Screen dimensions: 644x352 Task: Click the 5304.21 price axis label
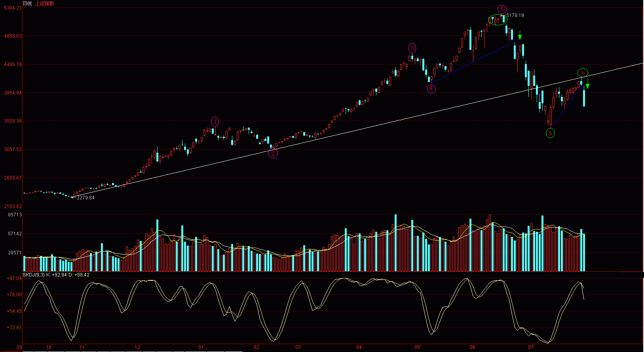[13, 8]
